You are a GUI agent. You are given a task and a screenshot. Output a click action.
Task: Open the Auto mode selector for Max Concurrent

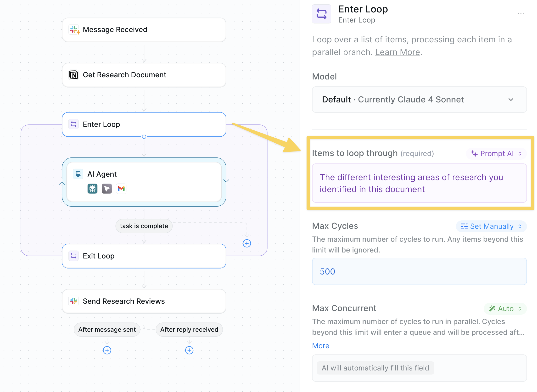tap(505, 309)
